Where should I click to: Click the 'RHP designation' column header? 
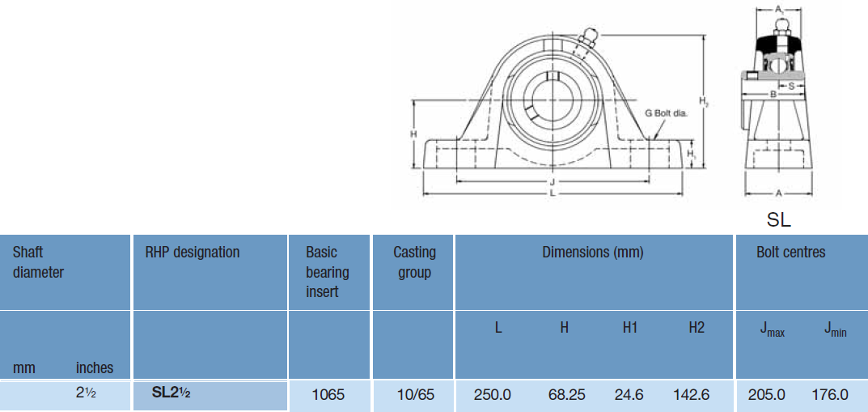[192, 253]
